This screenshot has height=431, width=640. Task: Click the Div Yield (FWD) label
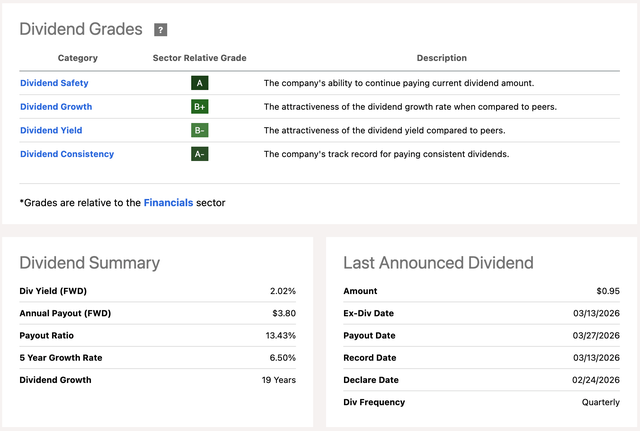(x=53, y=291)
